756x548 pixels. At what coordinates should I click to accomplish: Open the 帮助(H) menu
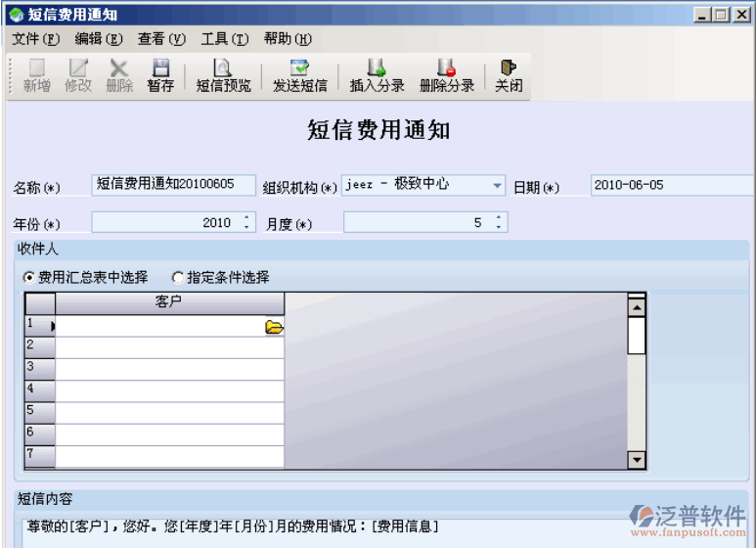click(288, 38)
